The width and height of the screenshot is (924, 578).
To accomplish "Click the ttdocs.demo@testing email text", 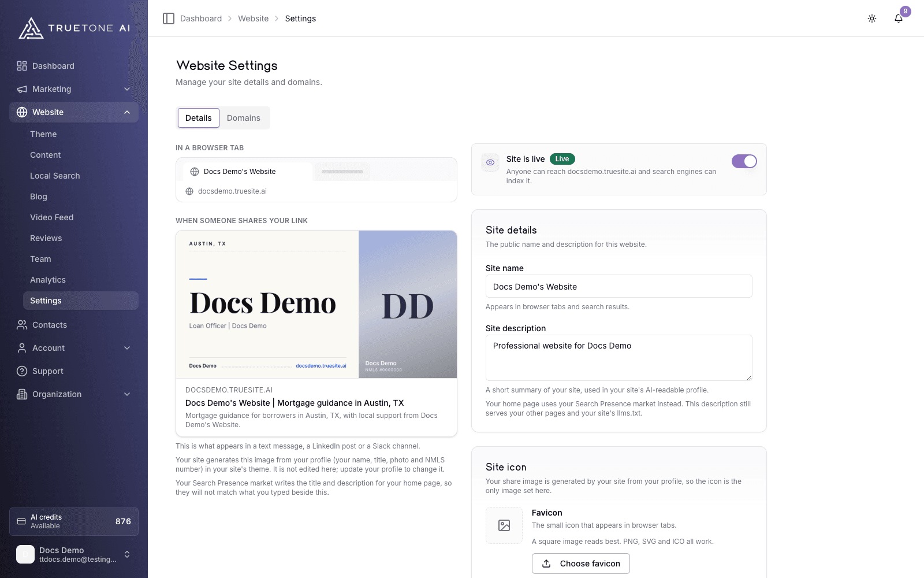I will 78,560.
